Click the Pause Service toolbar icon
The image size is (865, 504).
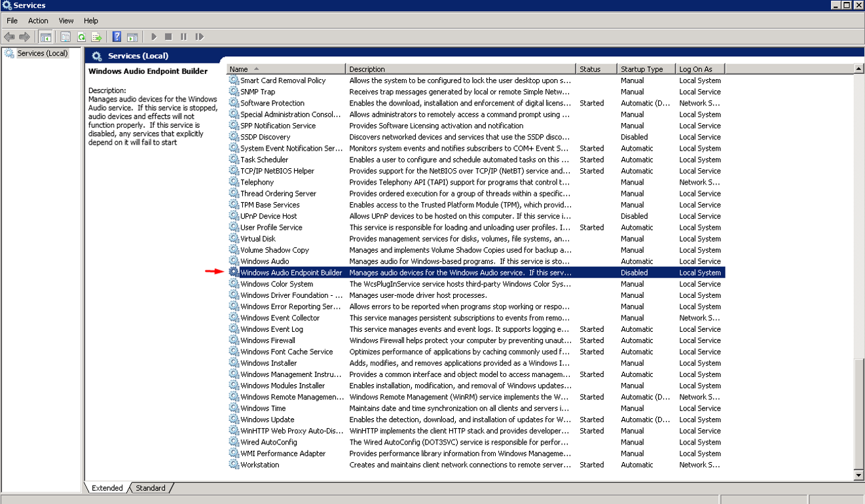tap(183, 37)
